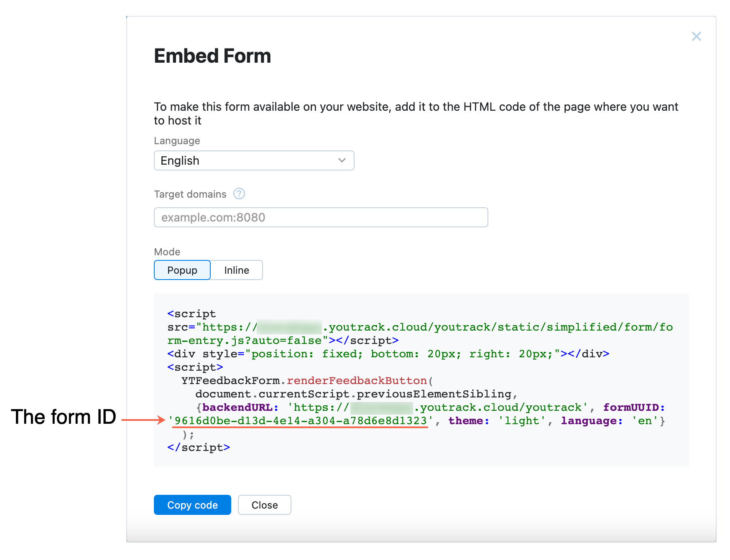Click the div style line in code
This screenshot has height=560, width=730.
pos(388,354)
